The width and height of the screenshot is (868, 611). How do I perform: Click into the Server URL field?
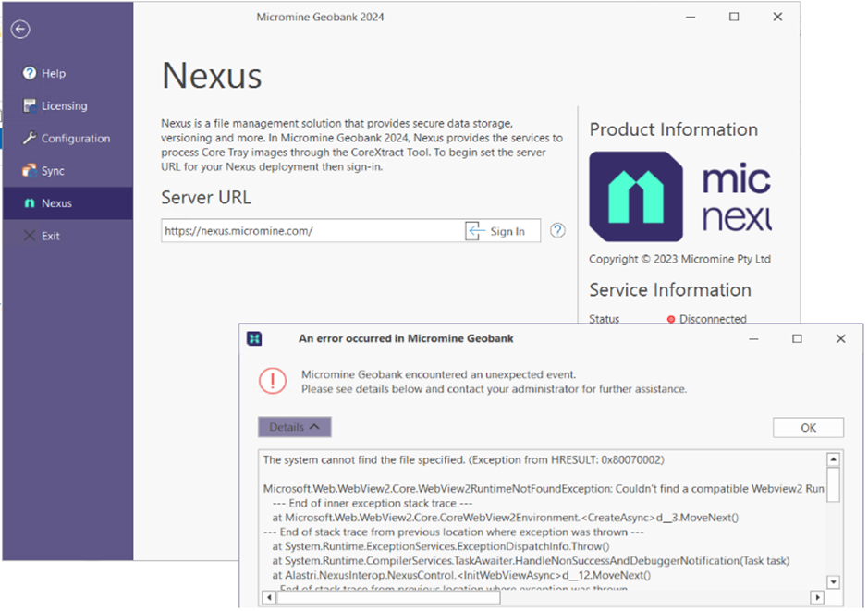click(310, 231)
